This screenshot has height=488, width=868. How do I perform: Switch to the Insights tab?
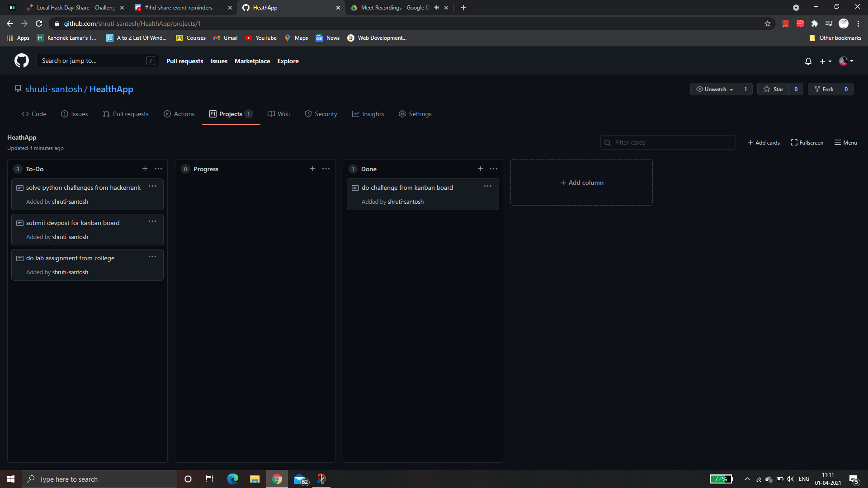click(x=368, y=114)
